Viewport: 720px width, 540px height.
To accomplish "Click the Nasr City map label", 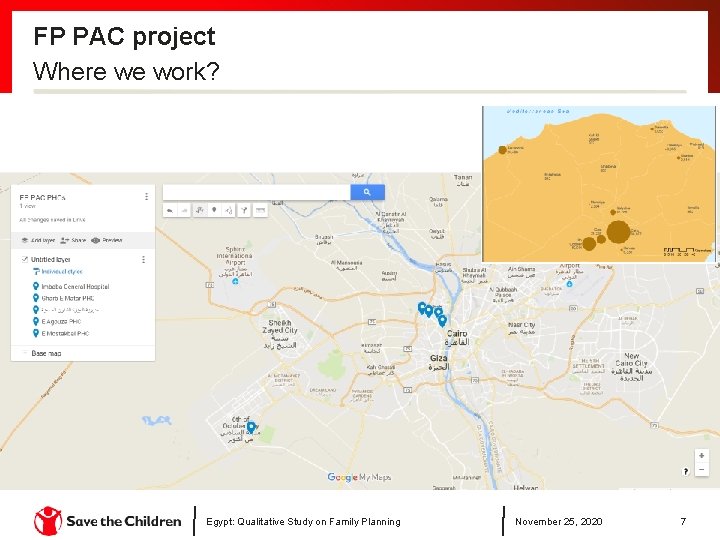I will tap(522, 327).
